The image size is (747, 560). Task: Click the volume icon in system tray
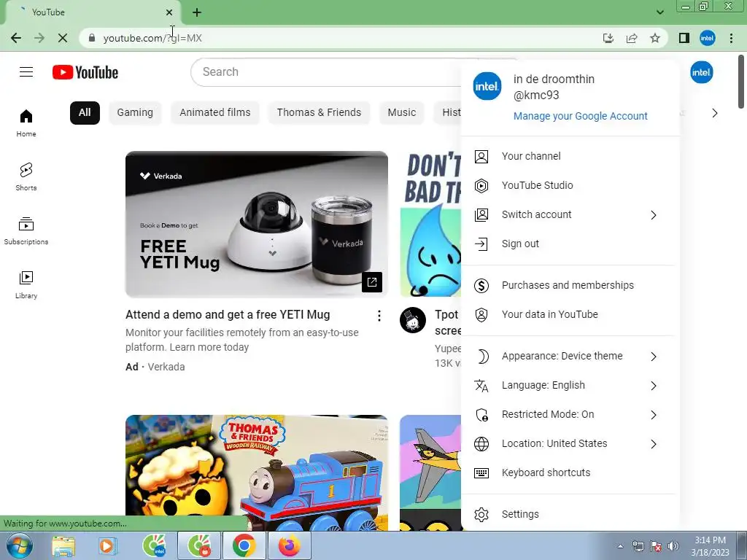673,547
